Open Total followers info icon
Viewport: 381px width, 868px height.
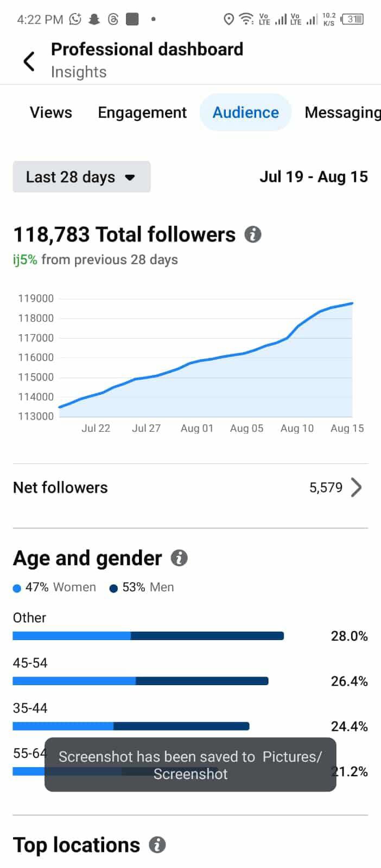click(253, 234)
